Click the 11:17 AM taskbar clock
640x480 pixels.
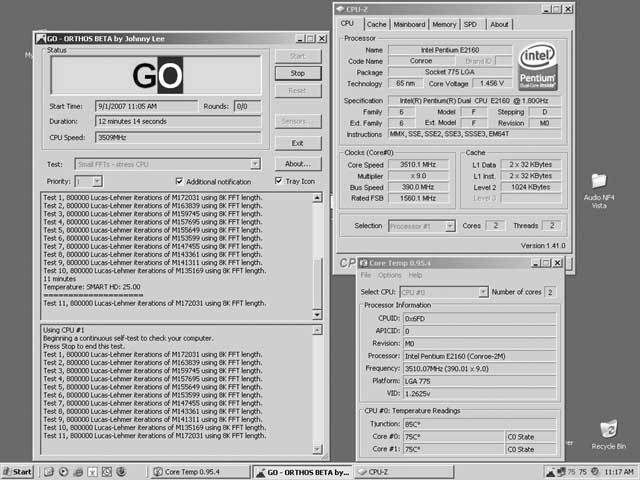click(619, 472)
